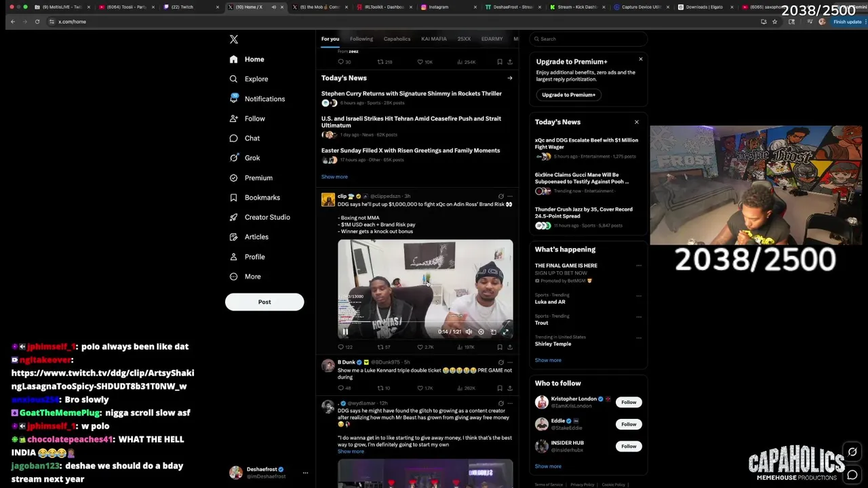Viewport: 868px width, 488px height.
Task: Expand Today's News with the arrow
Action: [510, 78]
